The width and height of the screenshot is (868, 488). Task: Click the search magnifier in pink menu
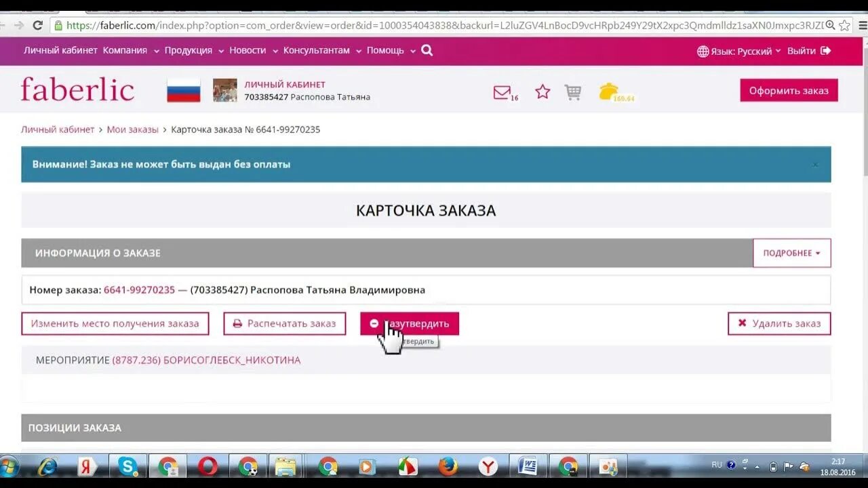coord(427,50)
